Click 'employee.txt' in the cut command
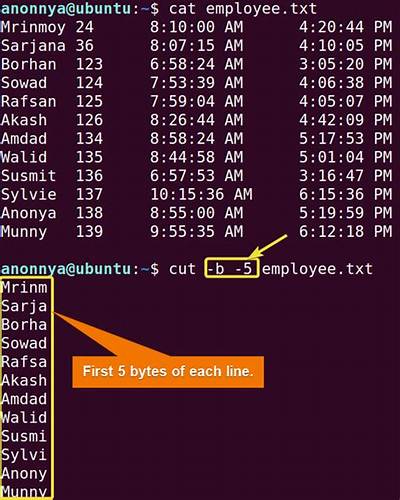The width and height of the screenshot is (400, 500). coord(317,269)
